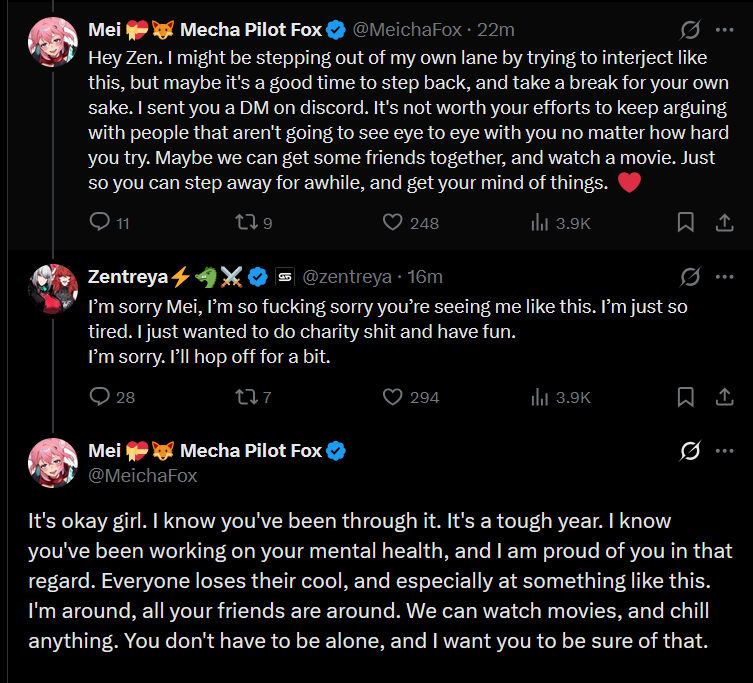Reply to Zentreya's tweet
The image size is (753, 683).
100,396
